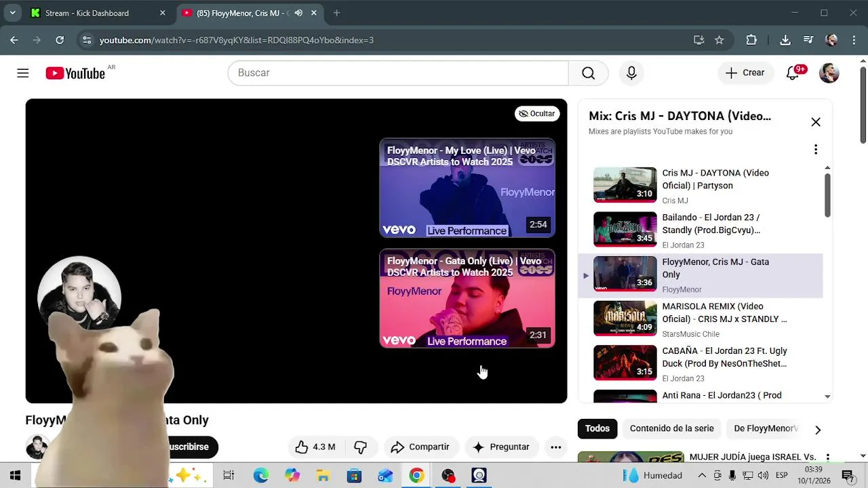The image size is (868, 488).
Task: Dislike the video with thumbs down
Action: 360,447
